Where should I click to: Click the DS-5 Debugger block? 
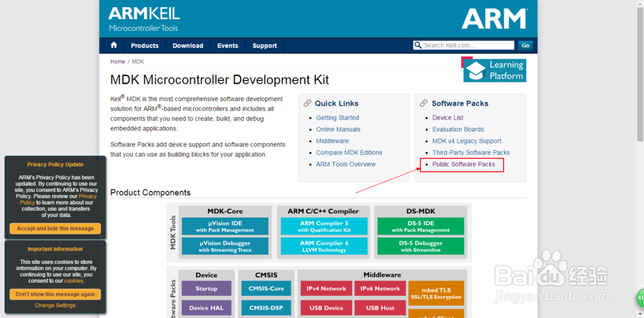tap(421, 246)
